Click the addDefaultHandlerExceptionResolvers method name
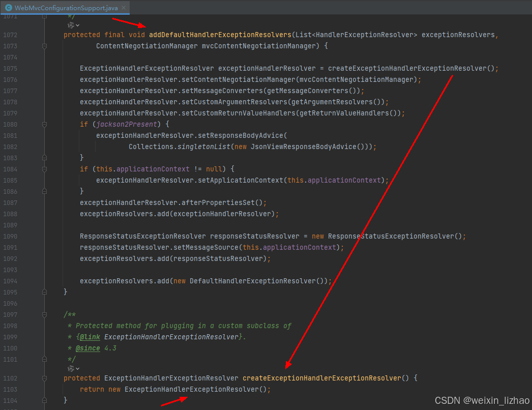 point(220,35)
